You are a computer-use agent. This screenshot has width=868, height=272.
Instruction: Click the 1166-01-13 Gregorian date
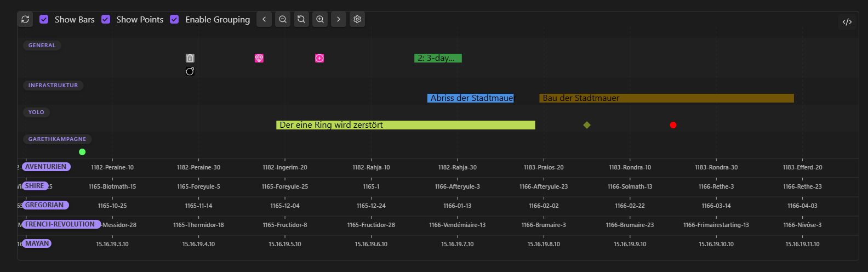pos(458,206)
